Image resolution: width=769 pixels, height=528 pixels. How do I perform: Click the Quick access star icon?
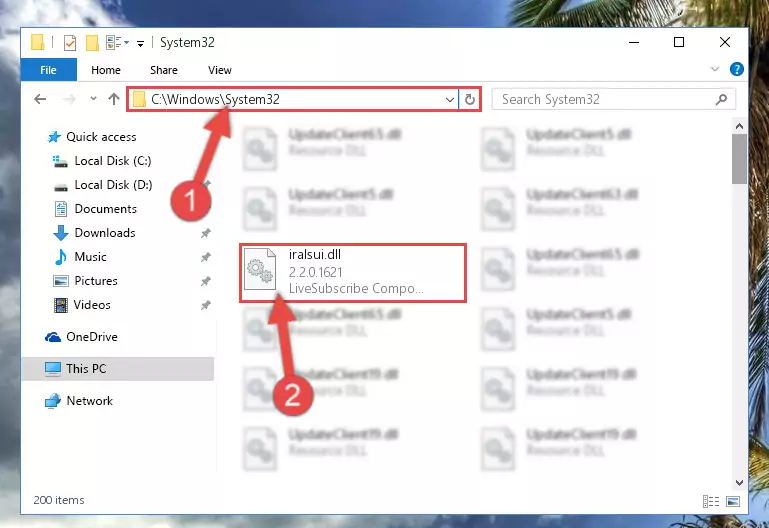click(54, 137)
